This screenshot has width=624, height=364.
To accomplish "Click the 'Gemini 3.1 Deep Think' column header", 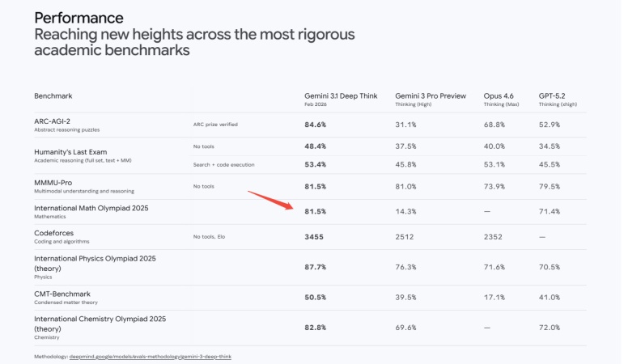I will 341,96.
